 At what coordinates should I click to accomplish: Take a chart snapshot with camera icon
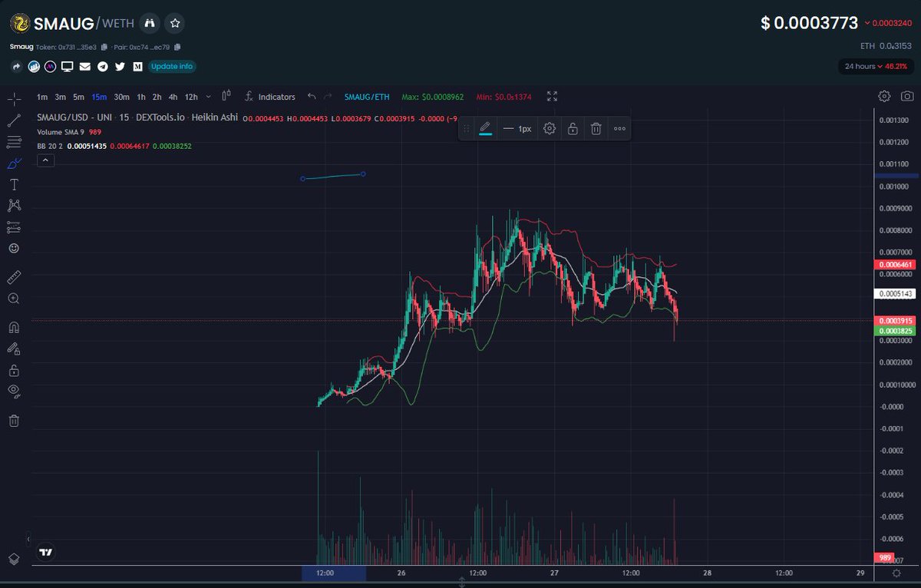point(907,96)
